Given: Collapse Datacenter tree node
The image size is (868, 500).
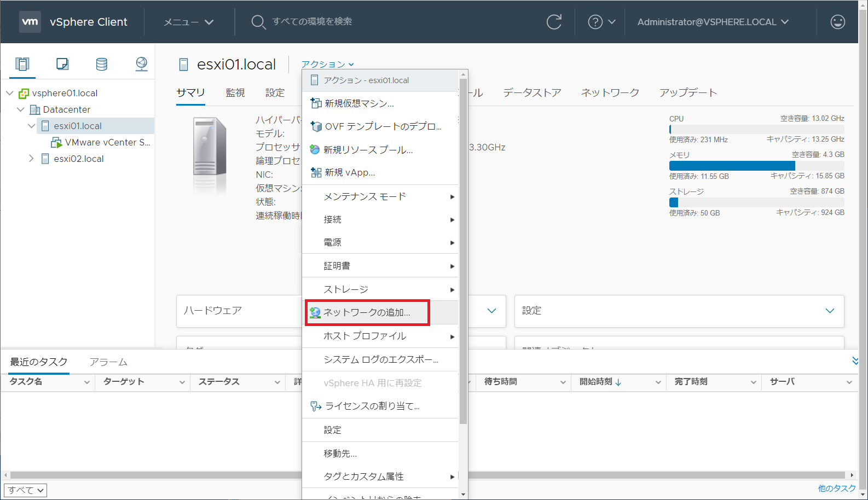Looking at the screenshot, I should [x=21, y=109].
